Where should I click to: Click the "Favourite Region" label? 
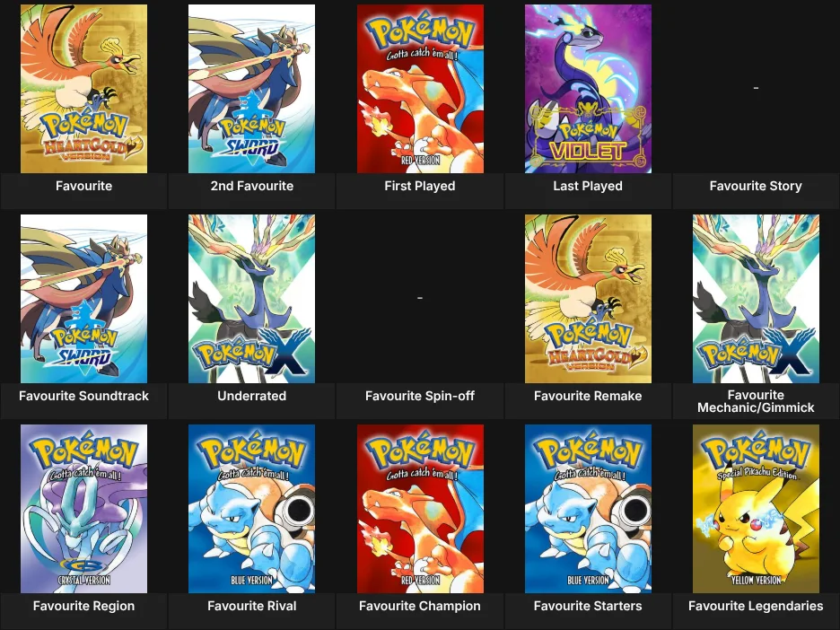(x=83, y=606)
